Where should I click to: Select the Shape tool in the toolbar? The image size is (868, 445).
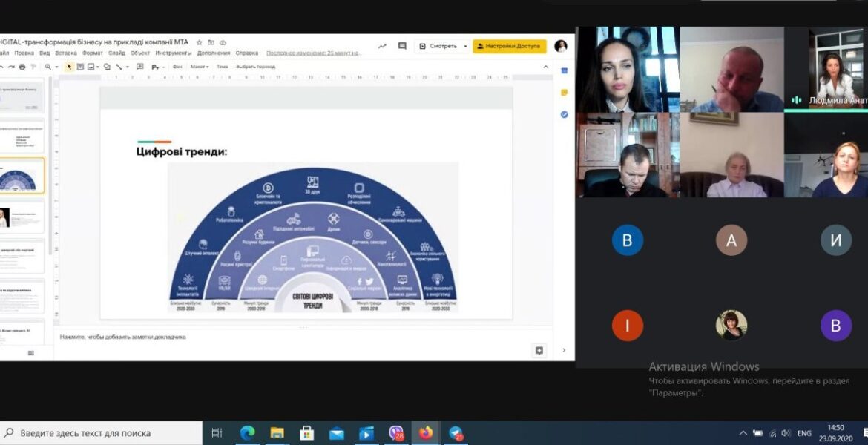(x=107, y=67)
